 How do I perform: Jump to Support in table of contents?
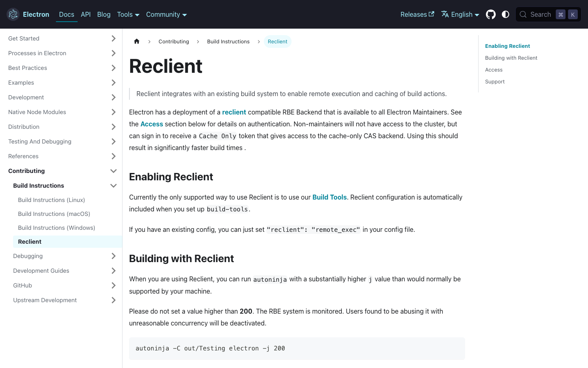[495, 81]
